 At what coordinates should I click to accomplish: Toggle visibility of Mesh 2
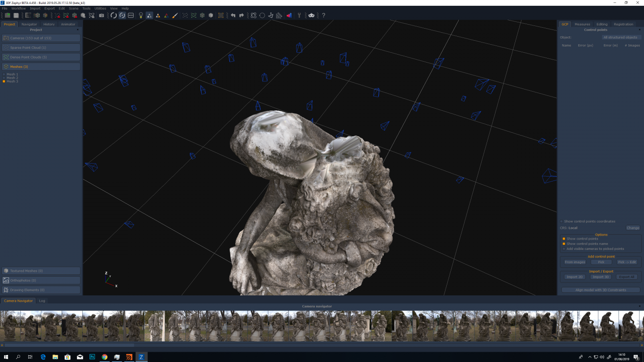point(4,78)
